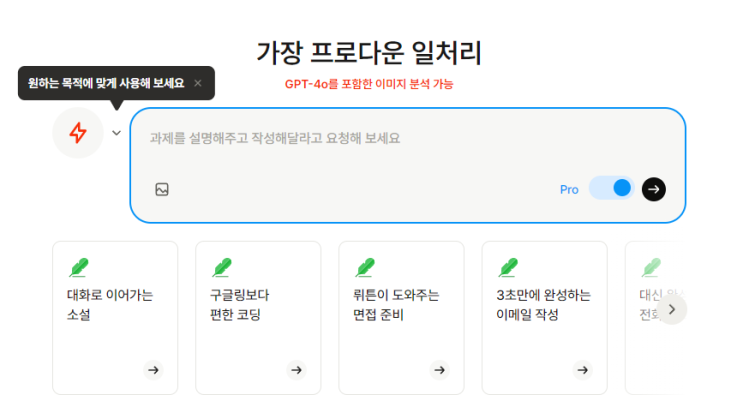Open the '3초만에 완성하는 이메일 작성' card arrow
743x413 pixels.
(x=583, y=370)
